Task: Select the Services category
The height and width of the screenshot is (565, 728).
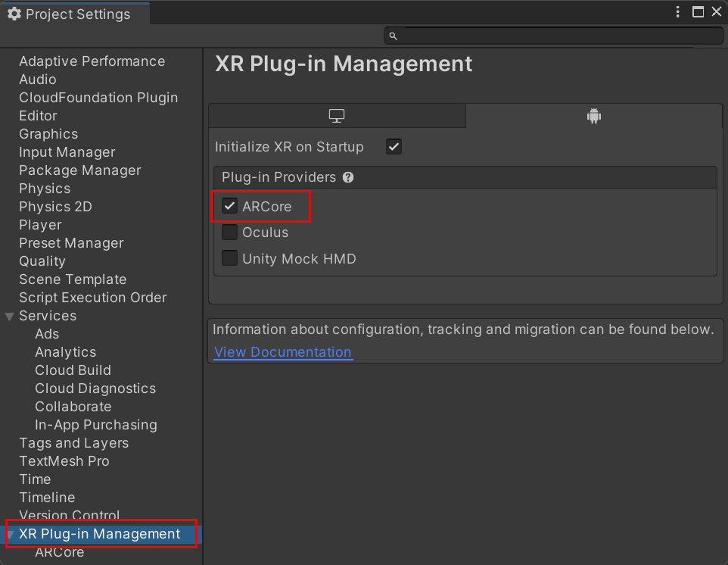Action: pyautogui.click(x=48, y=316)
